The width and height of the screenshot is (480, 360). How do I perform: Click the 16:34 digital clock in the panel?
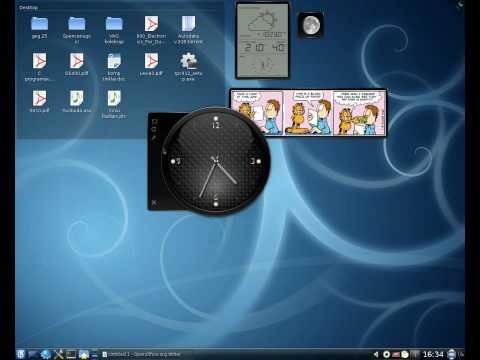tap(433, 354)
